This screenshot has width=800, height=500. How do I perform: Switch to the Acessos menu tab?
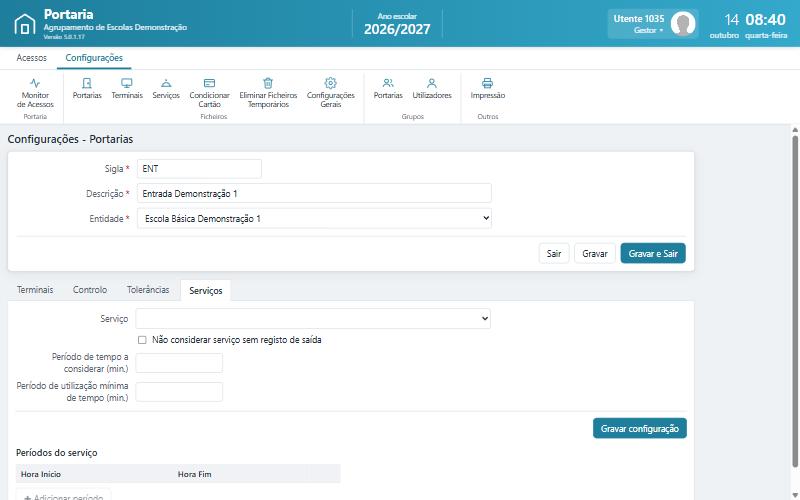pyautogui.click(x=32, y=58)
